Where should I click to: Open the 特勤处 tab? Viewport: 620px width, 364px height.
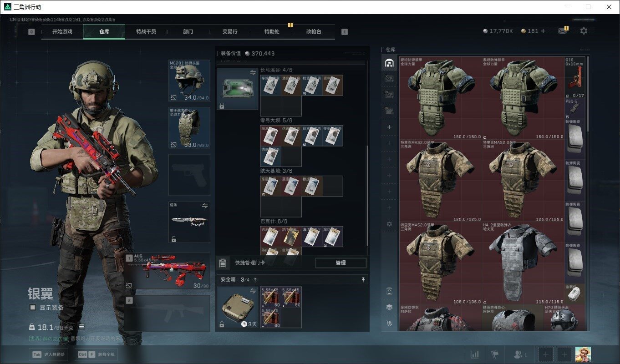click(x=272, y=32)
